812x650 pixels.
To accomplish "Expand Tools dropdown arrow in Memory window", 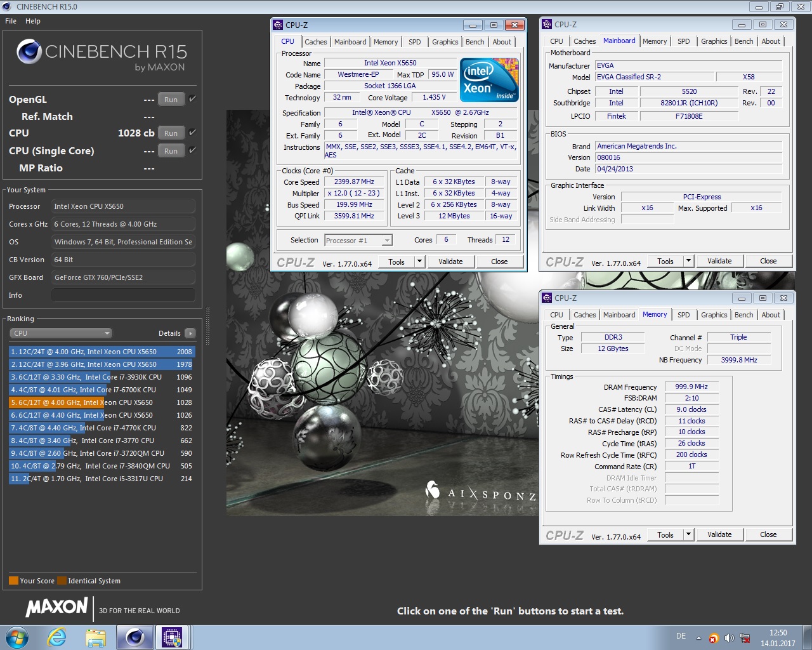I will [x=688, y=534].
